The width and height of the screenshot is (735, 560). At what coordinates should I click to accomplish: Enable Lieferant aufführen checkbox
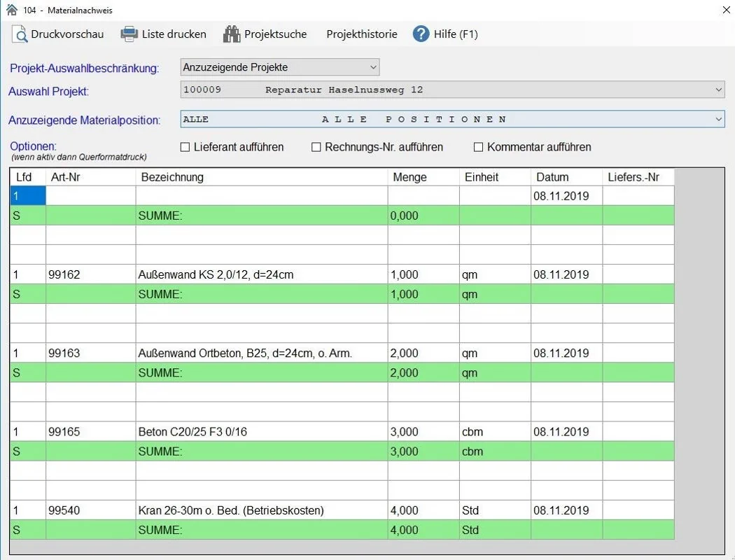coord(185,147)
